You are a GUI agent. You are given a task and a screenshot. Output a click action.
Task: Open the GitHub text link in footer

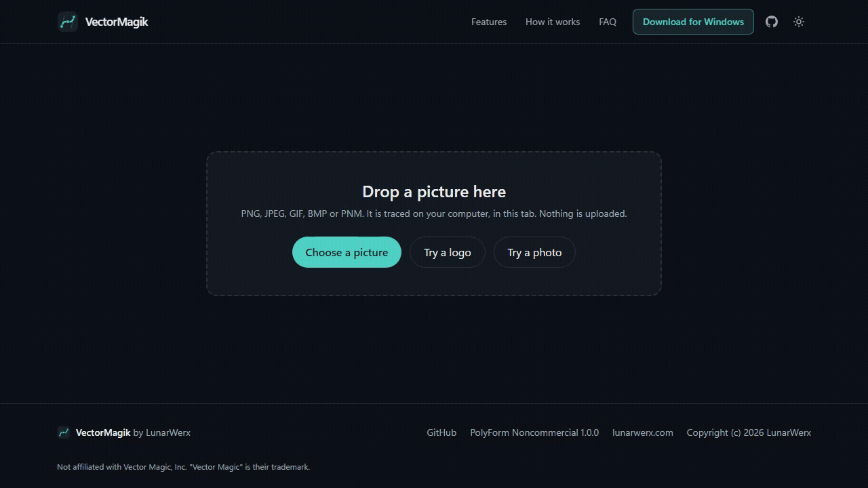click(x=441, y=432)
